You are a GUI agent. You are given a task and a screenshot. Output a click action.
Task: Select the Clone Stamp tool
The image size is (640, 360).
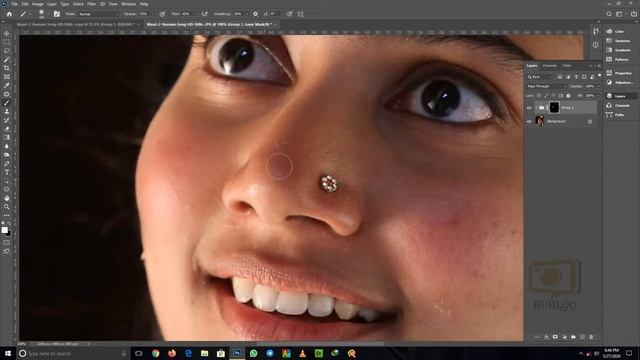(7, 111)
